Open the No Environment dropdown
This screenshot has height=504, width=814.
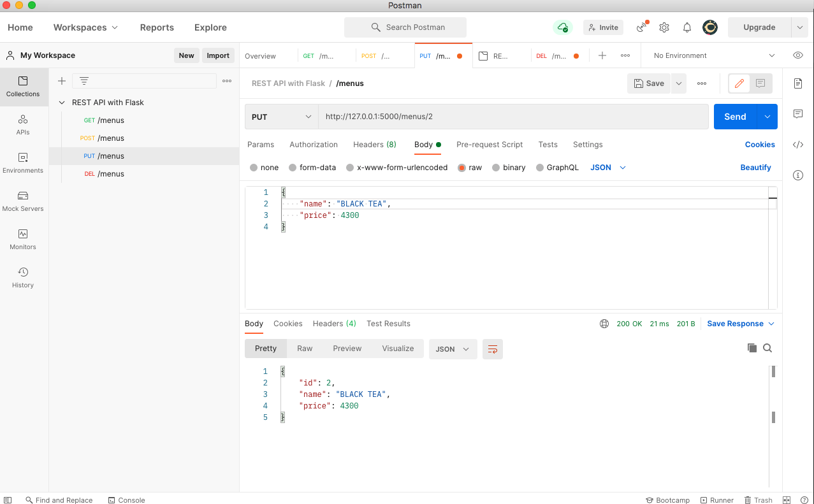click(715, 55)
